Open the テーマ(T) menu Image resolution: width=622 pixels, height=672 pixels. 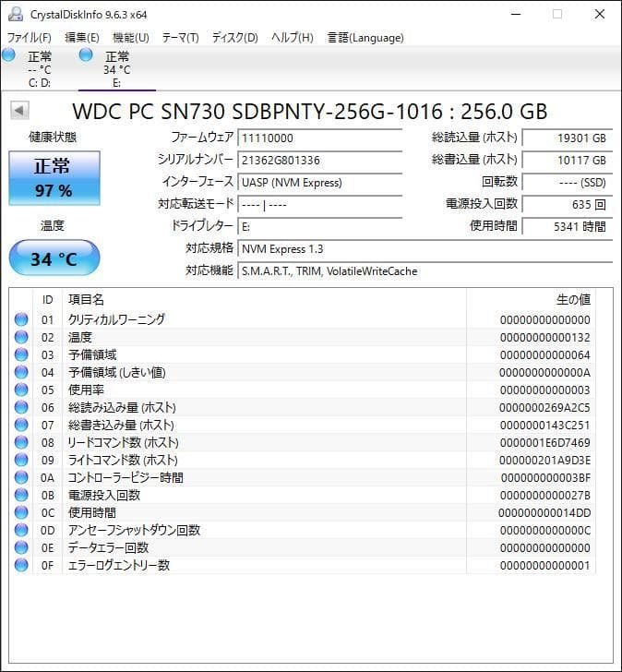click(180, 38)
